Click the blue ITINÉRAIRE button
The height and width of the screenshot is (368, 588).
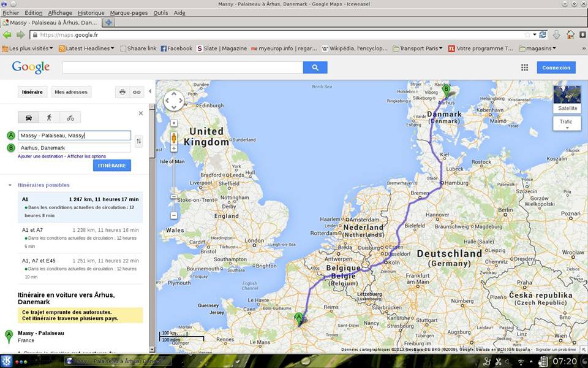tap(112, 166)
